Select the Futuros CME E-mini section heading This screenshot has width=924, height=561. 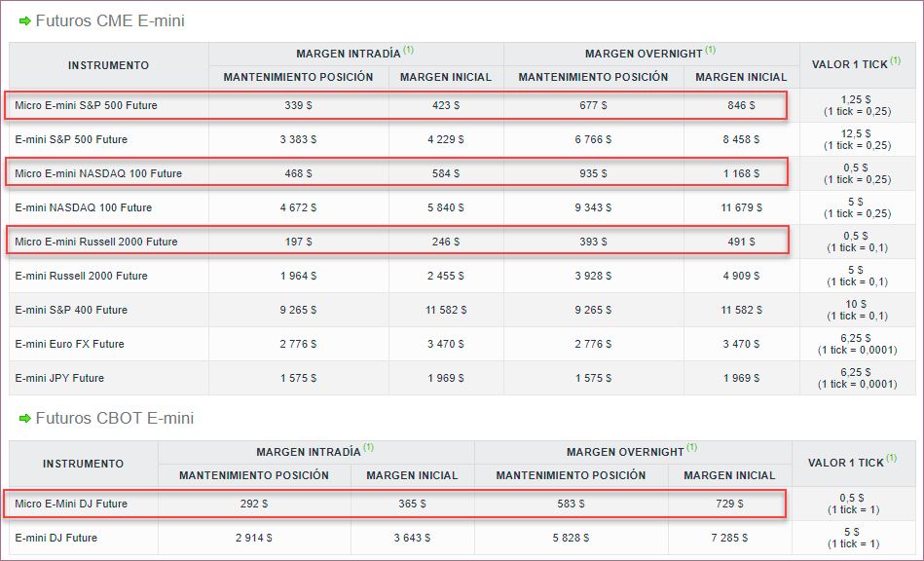click(110, 21)
